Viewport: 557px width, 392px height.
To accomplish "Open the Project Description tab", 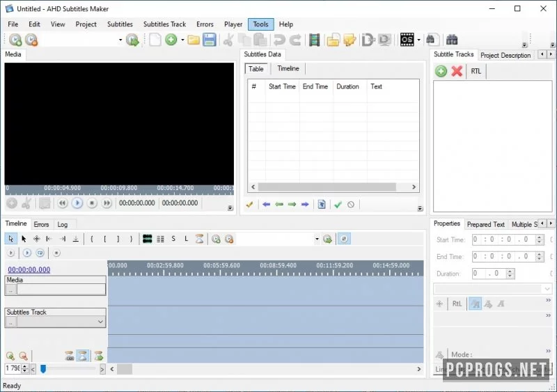I will click(x=505, y=55).
